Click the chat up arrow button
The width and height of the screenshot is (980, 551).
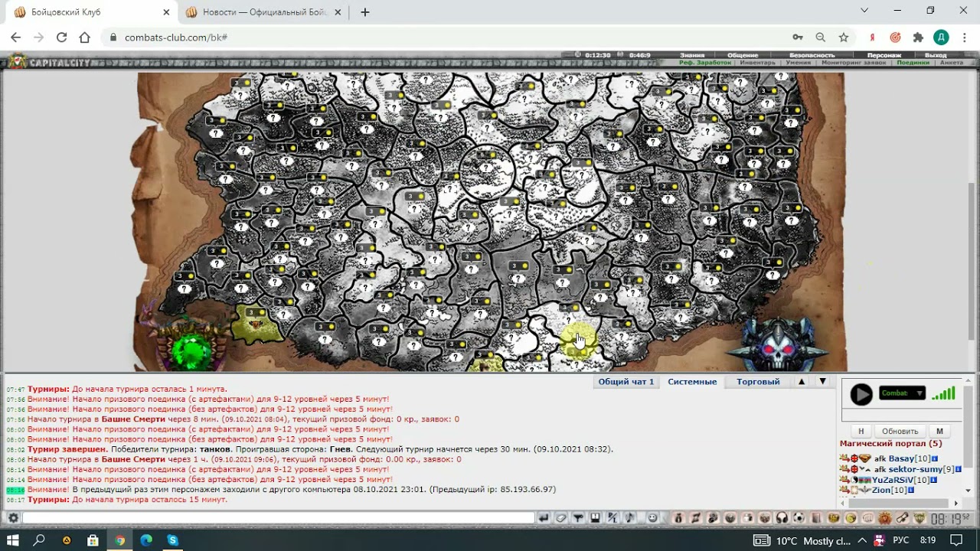[x=802, y=381]
